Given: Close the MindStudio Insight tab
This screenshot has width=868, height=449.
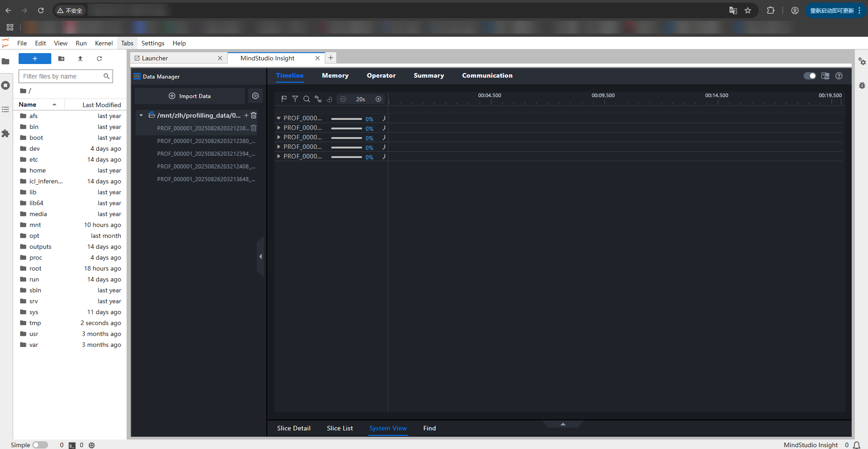Looking at the screenshot, I should pyautogui.click(x=318, y=58).
